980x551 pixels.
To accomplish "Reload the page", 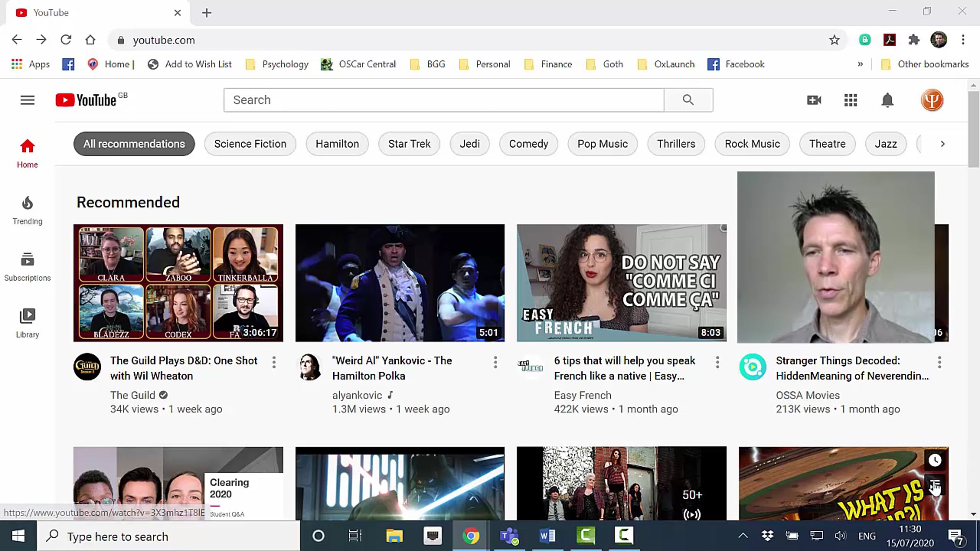I will (66, 40).
